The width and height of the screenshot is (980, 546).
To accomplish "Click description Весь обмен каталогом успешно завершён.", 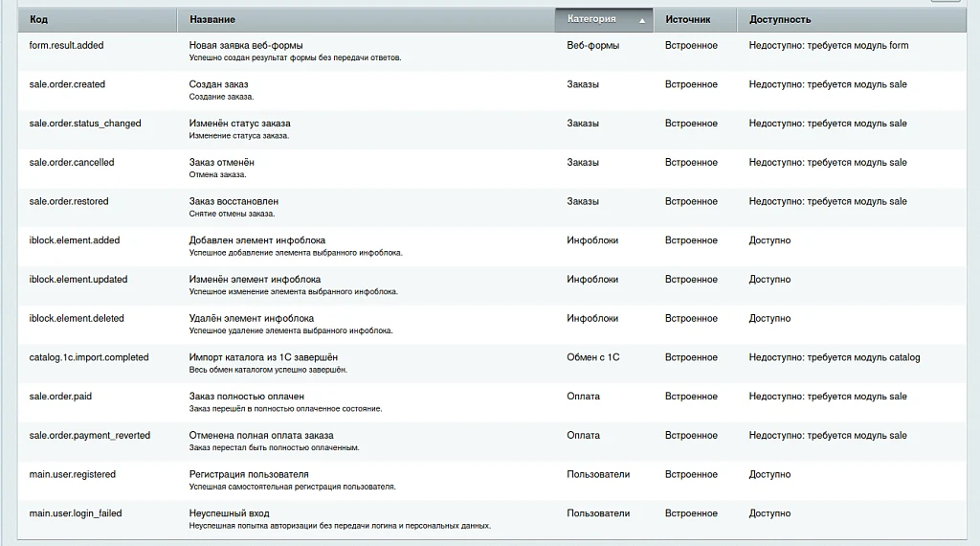I will point(268,370).
